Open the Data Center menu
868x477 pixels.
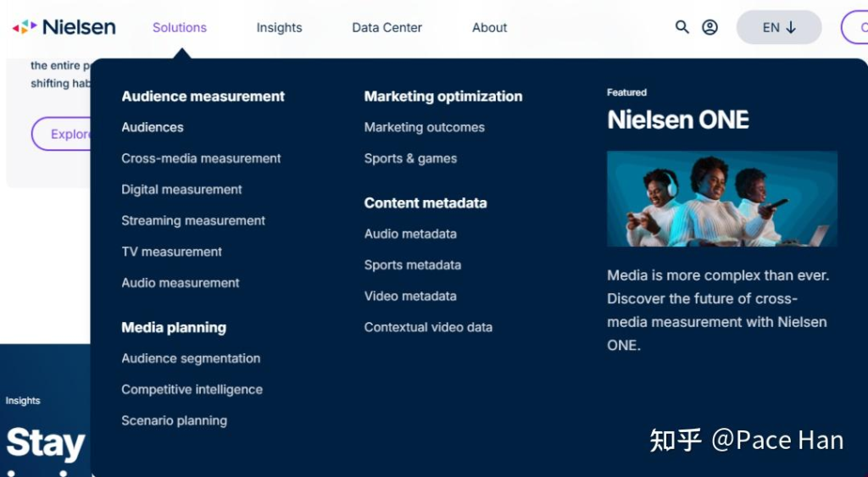tap(387, 28)
